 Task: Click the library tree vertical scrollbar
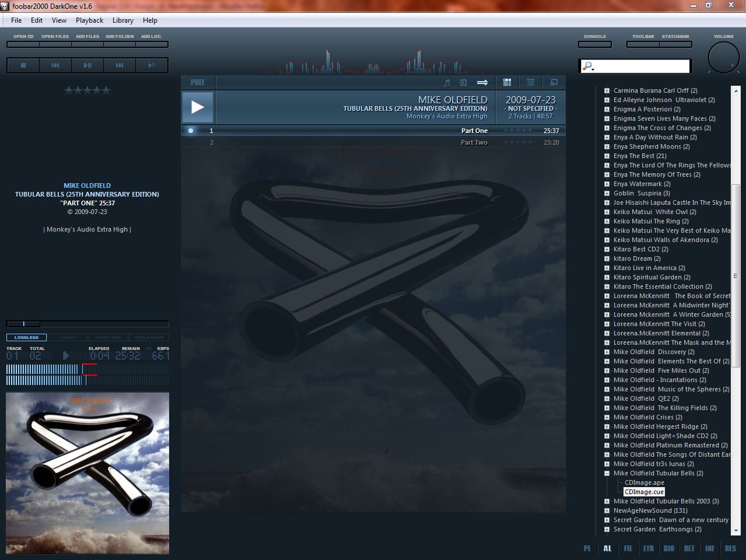736,275
